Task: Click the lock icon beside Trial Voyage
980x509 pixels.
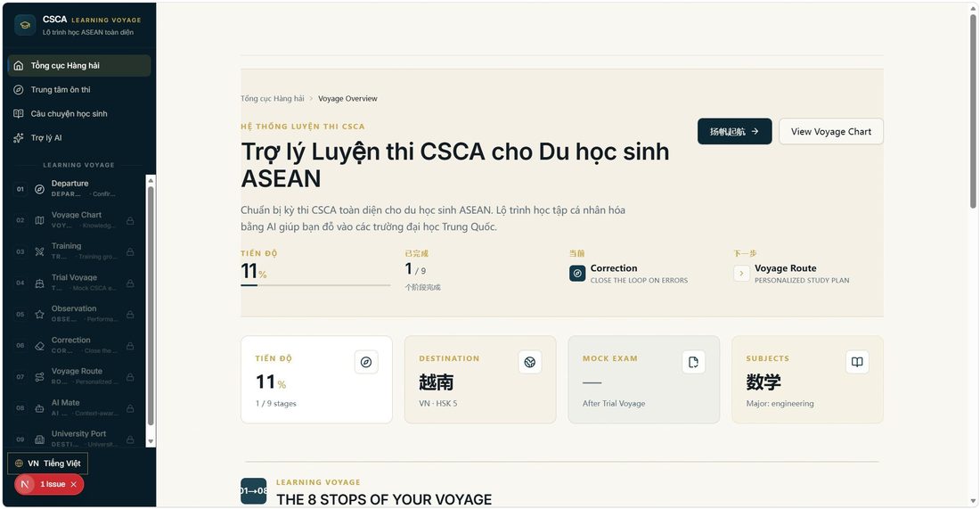Action: click(130, 283)
